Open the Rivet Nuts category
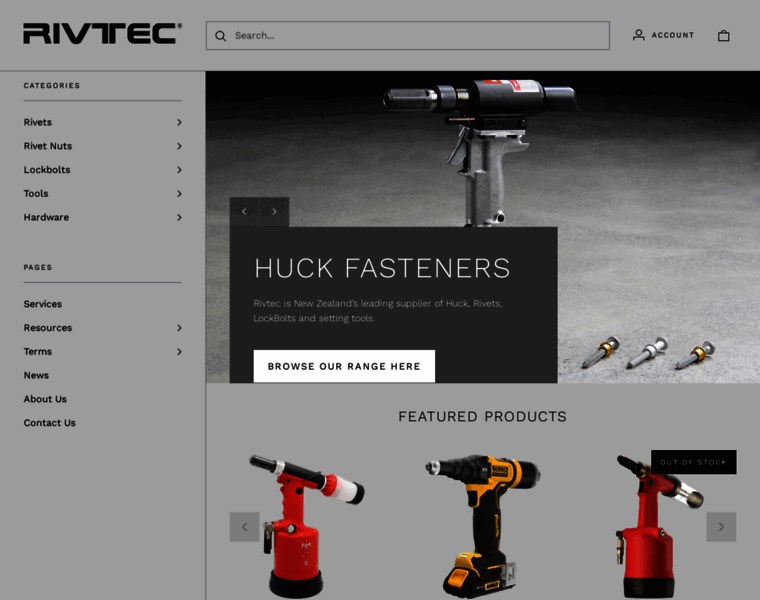The height and width of the screenshot is (600, 760). point(48,146)
